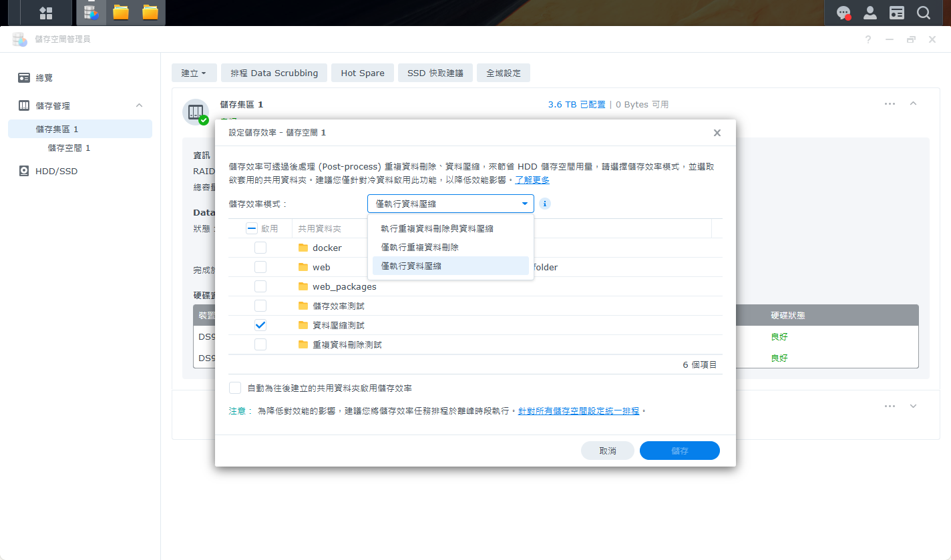Expand the lower collapsed panel chevron

pos(913,406)
